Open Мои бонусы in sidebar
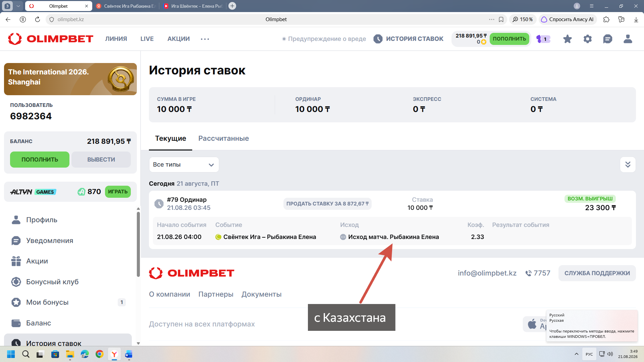 47,302
